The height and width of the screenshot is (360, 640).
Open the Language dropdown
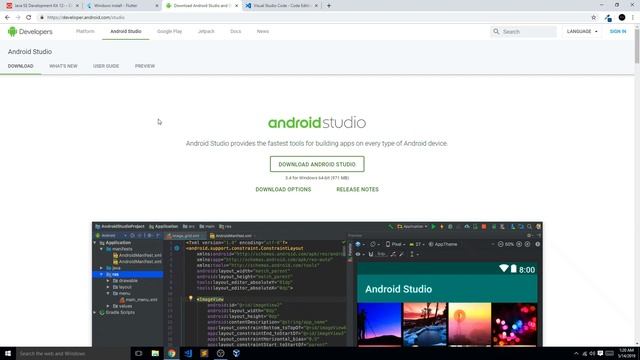pyautogui.click(x=582, y=31)
